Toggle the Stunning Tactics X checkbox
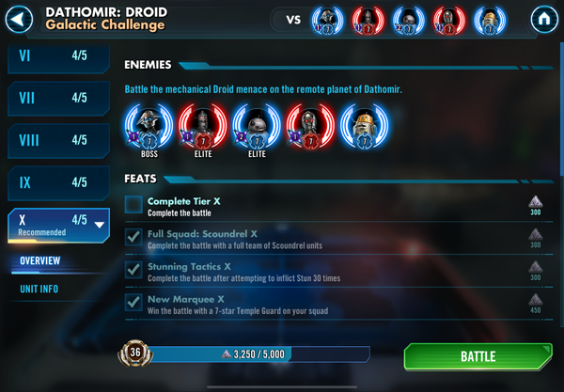Screen dimensions: 564x392 click(133, 270)
